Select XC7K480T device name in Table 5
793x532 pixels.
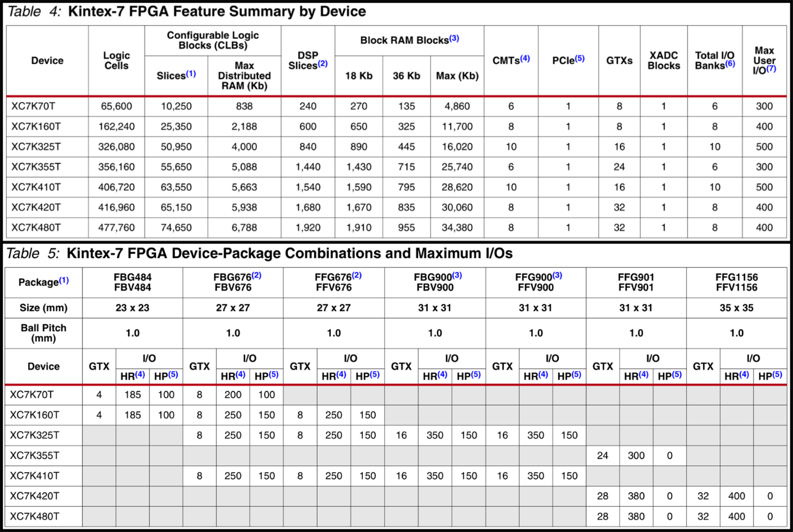pyautogui.click(x=34, y=516)
